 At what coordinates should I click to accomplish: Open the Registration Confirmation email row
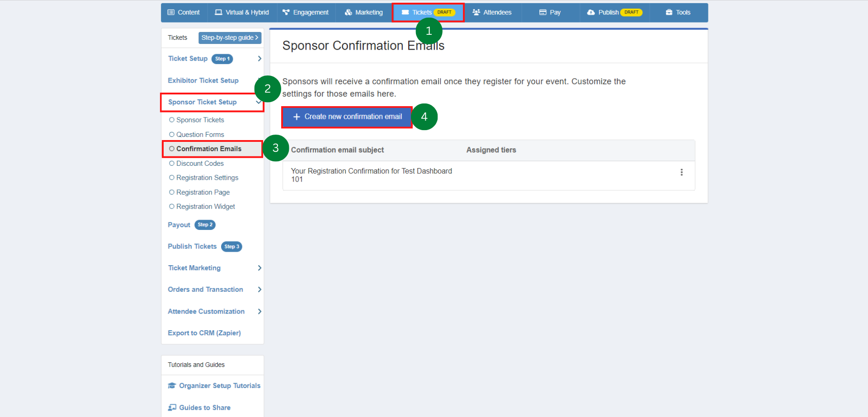click(371, 175)
